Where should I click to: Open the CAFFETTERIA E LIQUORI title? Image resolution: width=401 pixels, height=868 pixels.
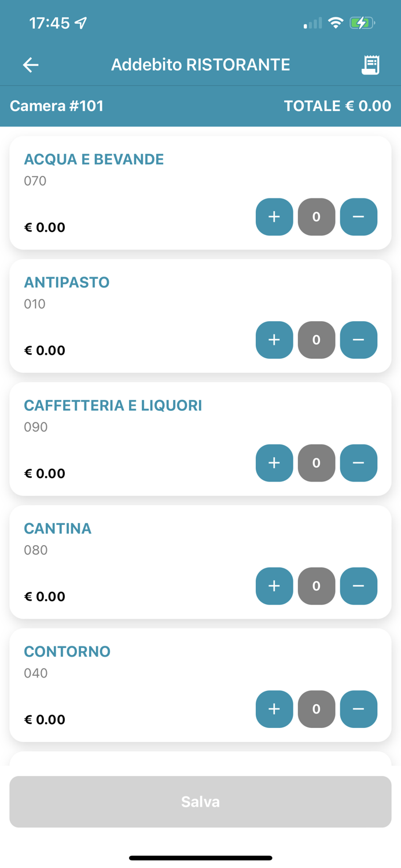pos(113,406)
